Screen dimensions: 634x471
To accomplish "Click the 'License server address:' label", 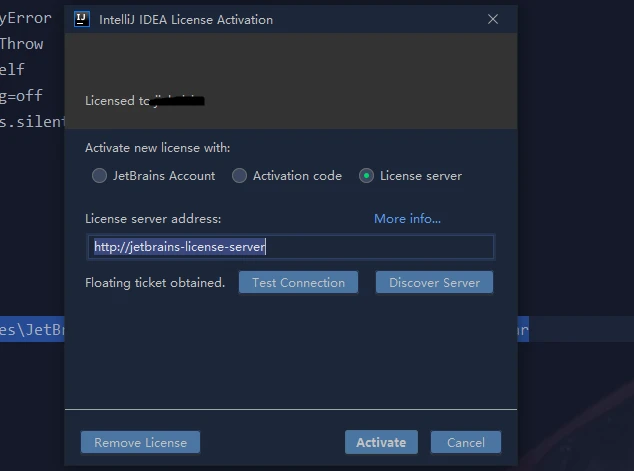I will [x=153, y=219].
